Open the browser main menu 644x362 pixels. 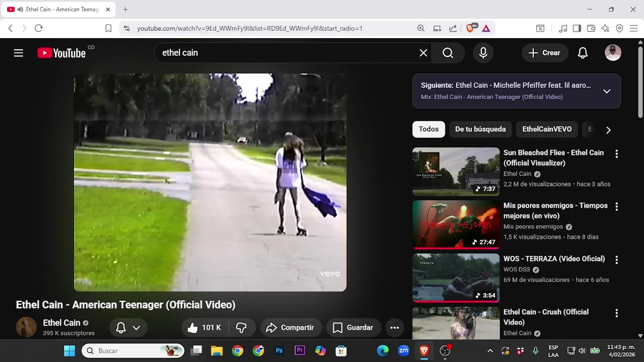pyautogui.click(x=633, y=29)
